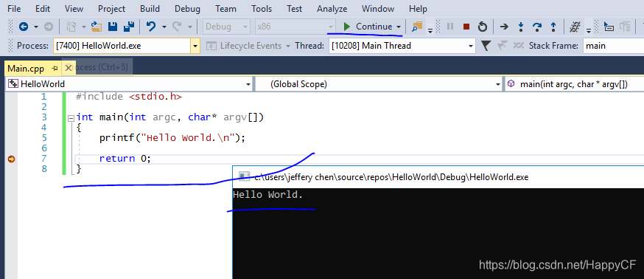Select the Main.cpp editor tab
Screen dimensions: 644x279
coord(26,68)
